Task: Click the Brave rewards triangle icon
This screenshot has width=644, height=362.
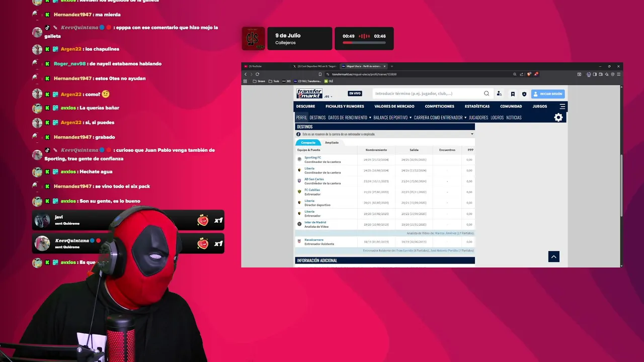Action: (x=536, y=74)
